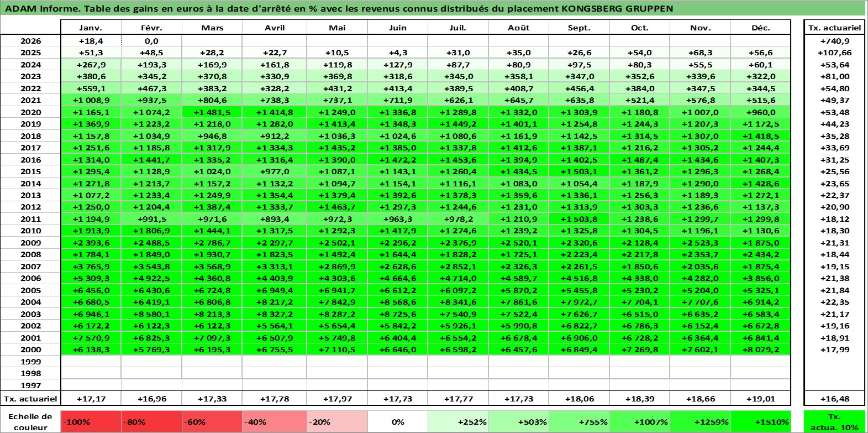The width and height of the screenshot is (868, 433).
Task: Click the Févr. column header
Action: (x=151, y=28)
